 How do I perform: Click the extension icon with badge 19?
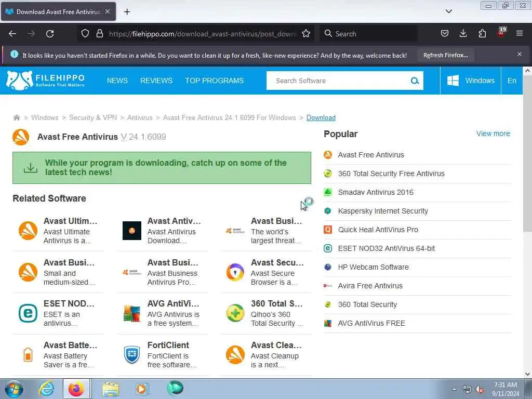click(x=501, y=33)
